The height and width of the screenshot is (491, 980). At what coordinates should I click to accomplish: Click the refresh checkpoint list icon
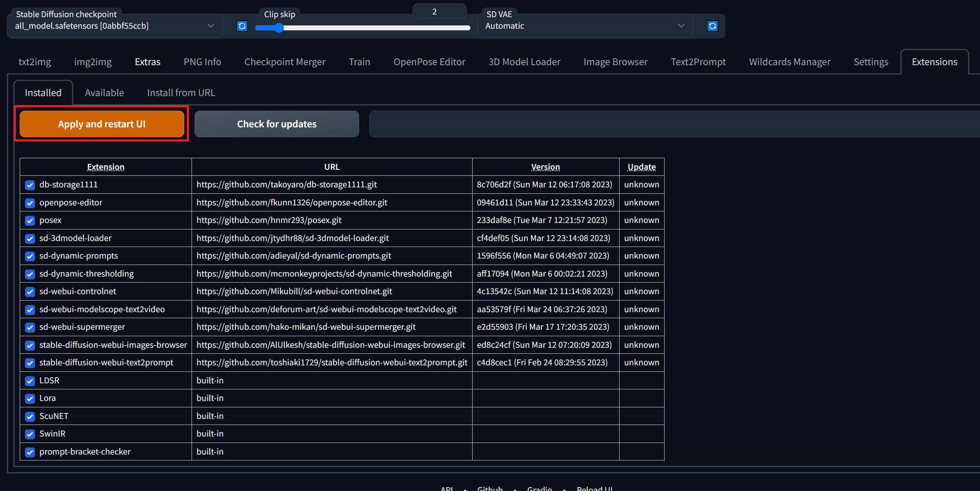pos(242,26)
